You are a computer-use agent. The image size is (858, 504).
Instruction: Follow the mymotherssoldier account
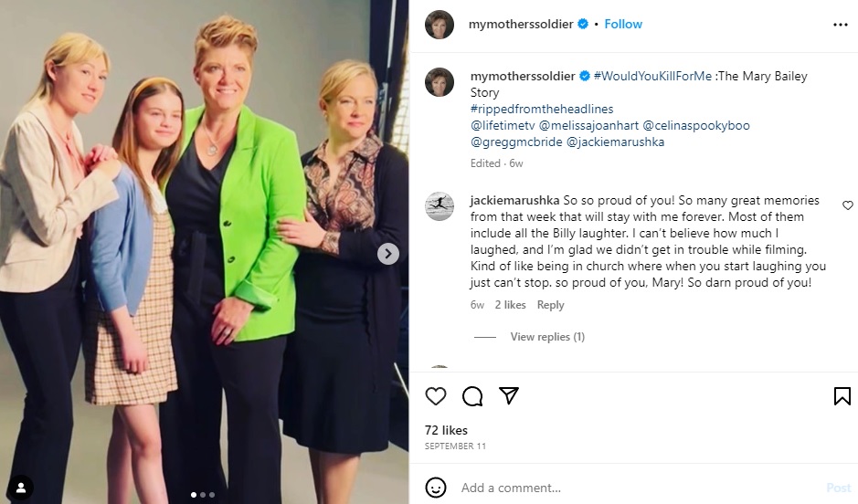point(623,25)
